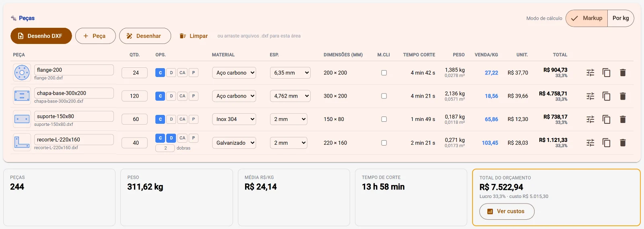The height and width of the screenshot is (229, 644).
Task: Open 6,35 mm thickness dropdown
Action: pyautogui.click(x=290, y=73)
